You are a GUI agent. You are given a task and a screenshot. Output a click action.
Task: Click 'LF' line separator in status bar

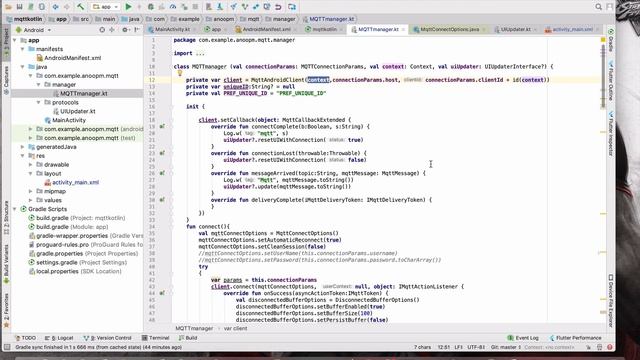(x=458, y=347)
